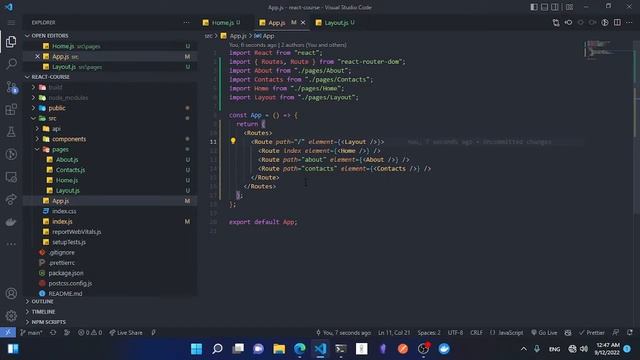Image resolution: width=640 pixels, height=360 pixels.
Task: Switch to the Home.js editor tab
Action: point(222,23)
